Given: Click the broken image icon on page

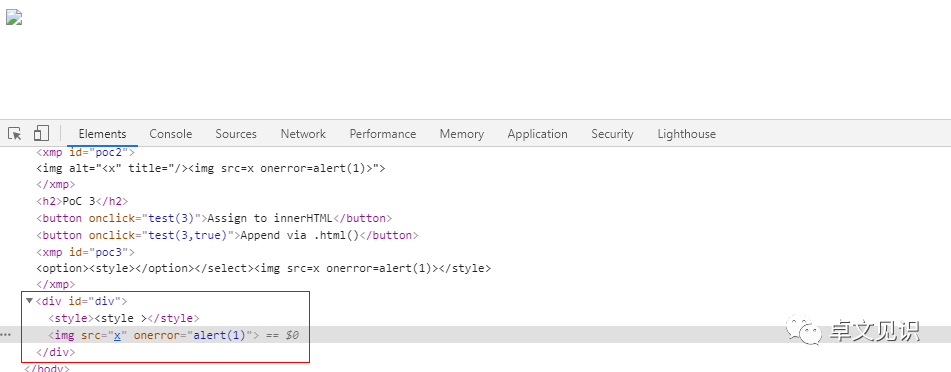Looking at the screenshot, I should (14, 18).
